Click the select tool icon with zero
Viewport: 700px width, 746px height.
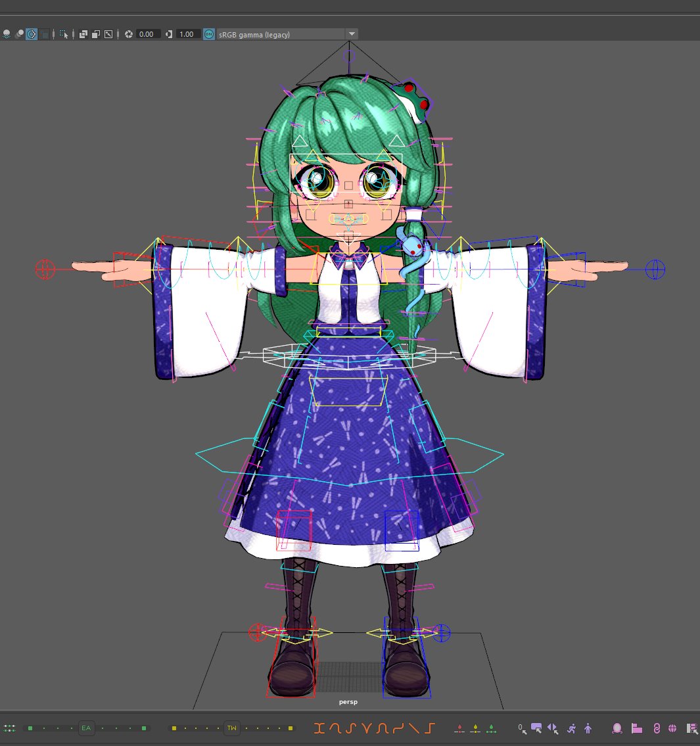[x=522, y=728]
